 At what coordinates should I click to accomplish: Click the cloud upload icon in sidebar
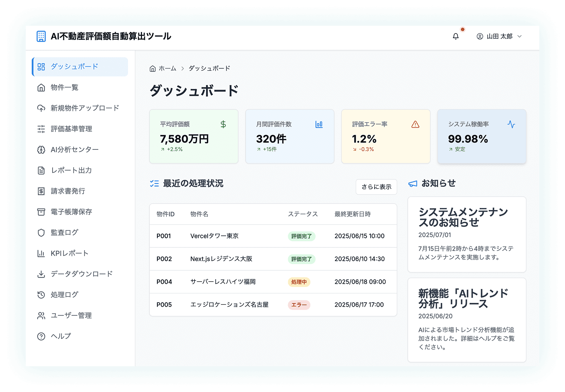41,108
